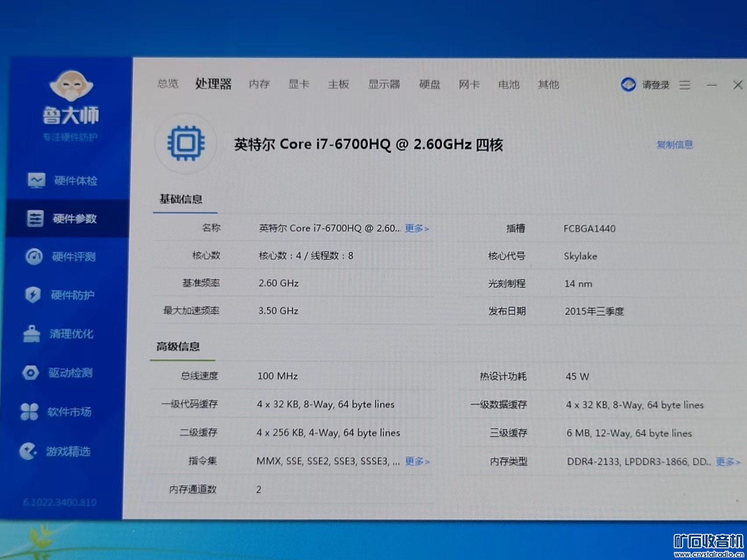Open 软件市场 software market
The width and height of the screenshot is (747, 560).
coord(56,411)
